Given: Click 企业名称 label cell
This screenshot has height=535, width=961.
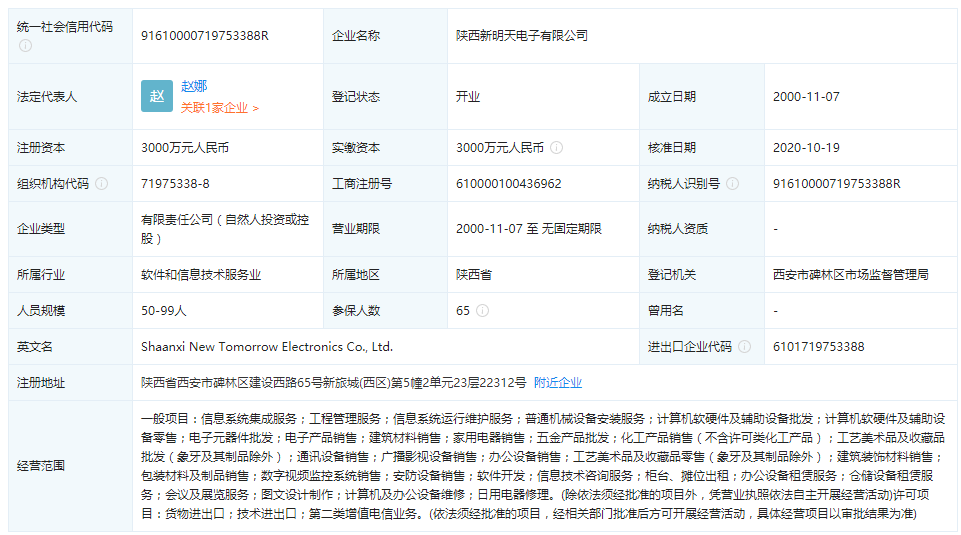Looking at the screenshot, I should coord(386,36).
